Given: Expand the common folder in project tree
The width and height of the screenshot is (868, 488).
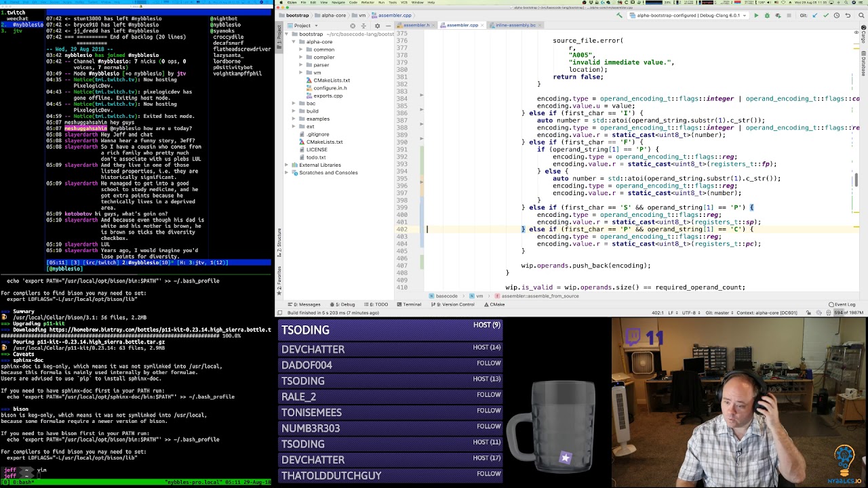Looking at the screenshot, I should [302, 49].
